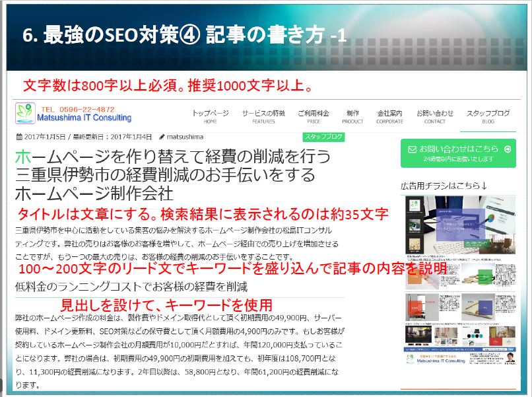This screenshot has width=532, height=397.
Task: Click the green スタッフブログ category tag
Action: pos(323,137)
